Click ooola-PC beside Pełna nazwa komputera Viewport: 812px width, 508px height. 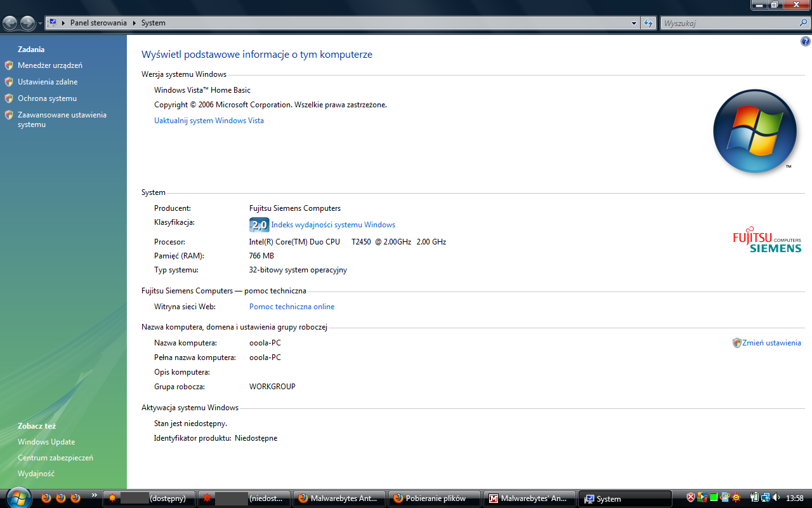click(x=265, y=358)
